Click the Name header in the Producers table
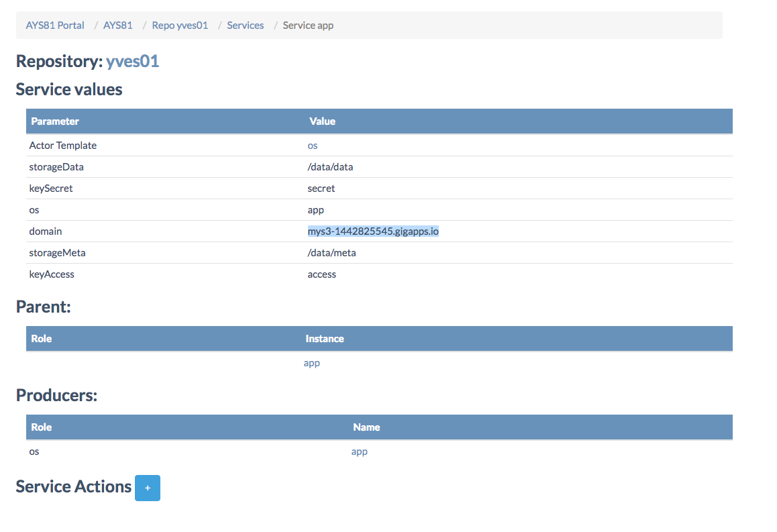Screen dimensions: 777x532 click(366, 427)
